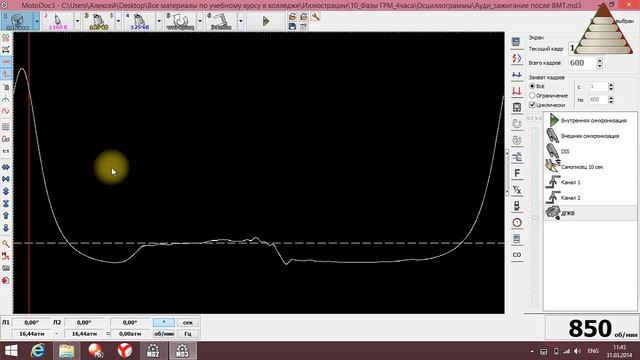Viewport: 640px width, 360px height.
Task: Open Windows Start button
Action: pyautogui.click(x=11, y=351)
